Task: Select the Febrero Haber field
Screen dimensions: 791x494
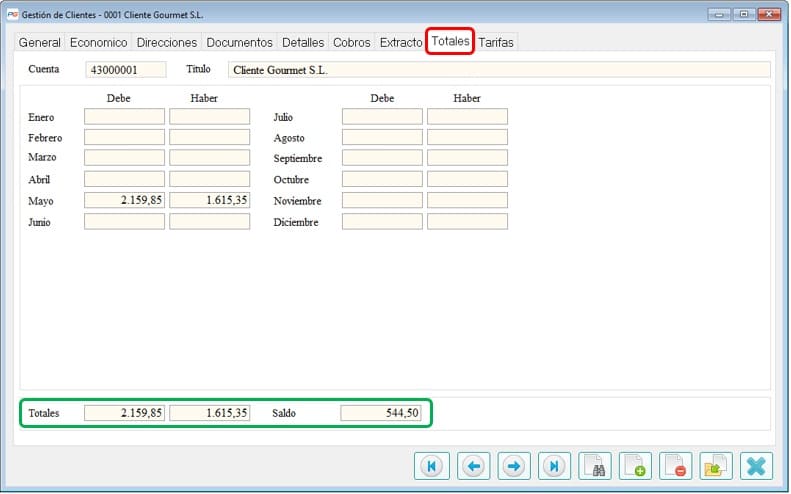Action: (209, 137)
